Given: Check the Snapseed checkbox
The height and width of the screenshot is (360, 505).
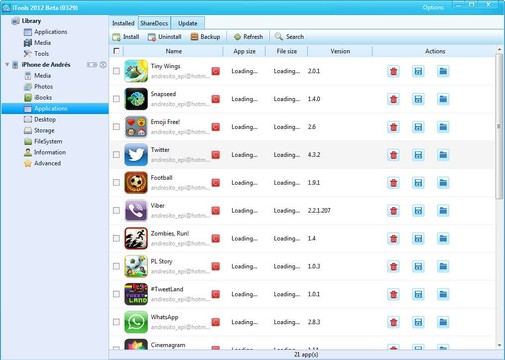Looking at the screenshot, I should (116, 99).
